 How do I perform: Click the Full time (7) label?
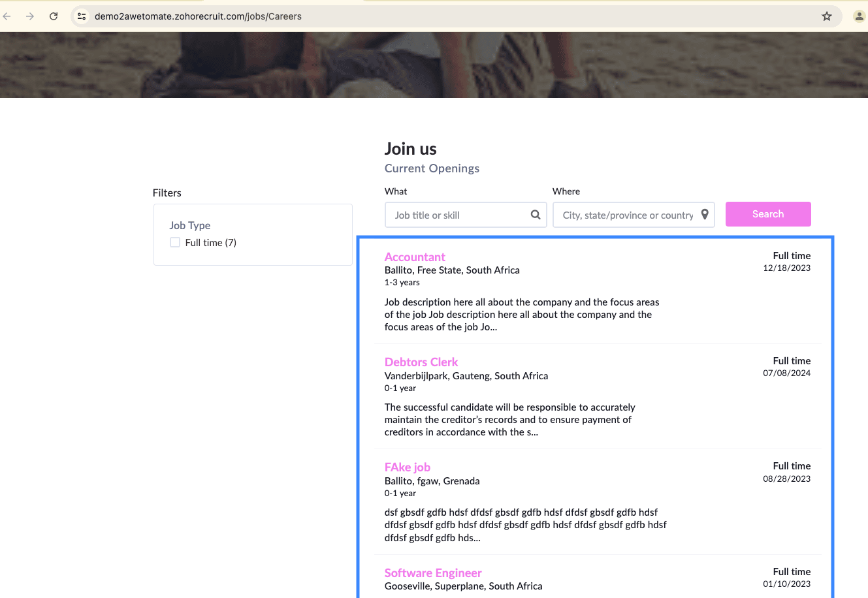(x=210, y=243)
